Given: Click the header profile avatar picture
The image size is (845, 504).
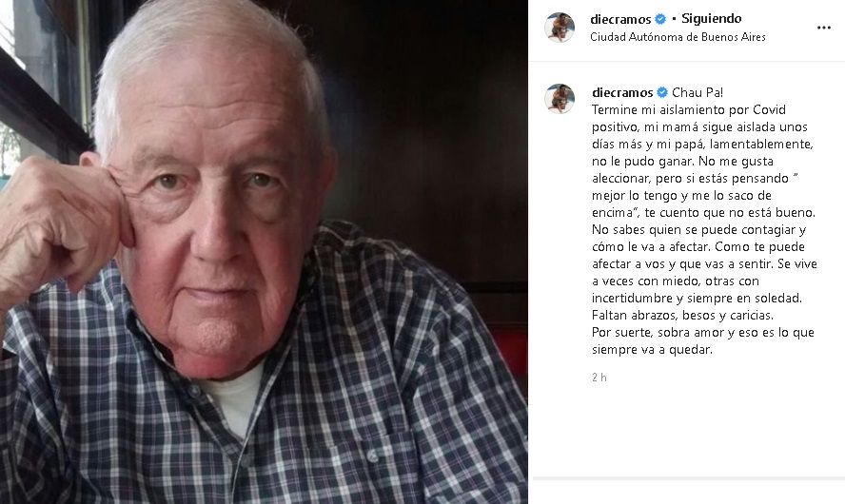Looking at the screenshot, I should 560,27.
